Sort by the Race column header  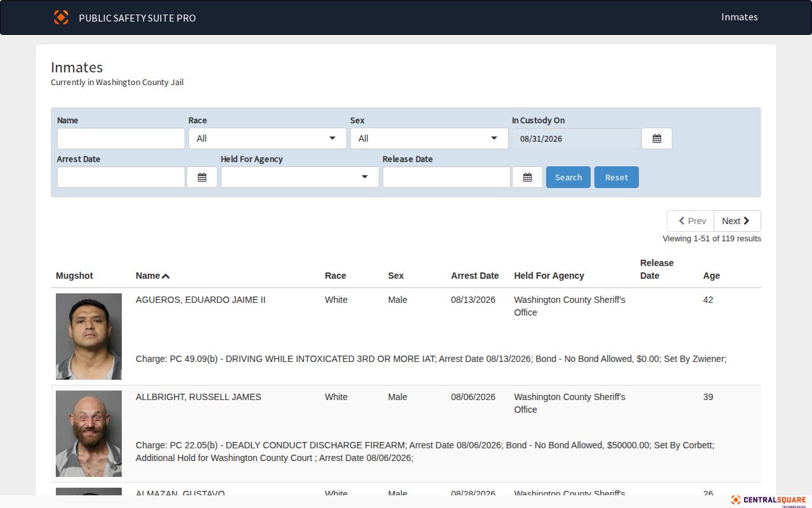[336, 276]
